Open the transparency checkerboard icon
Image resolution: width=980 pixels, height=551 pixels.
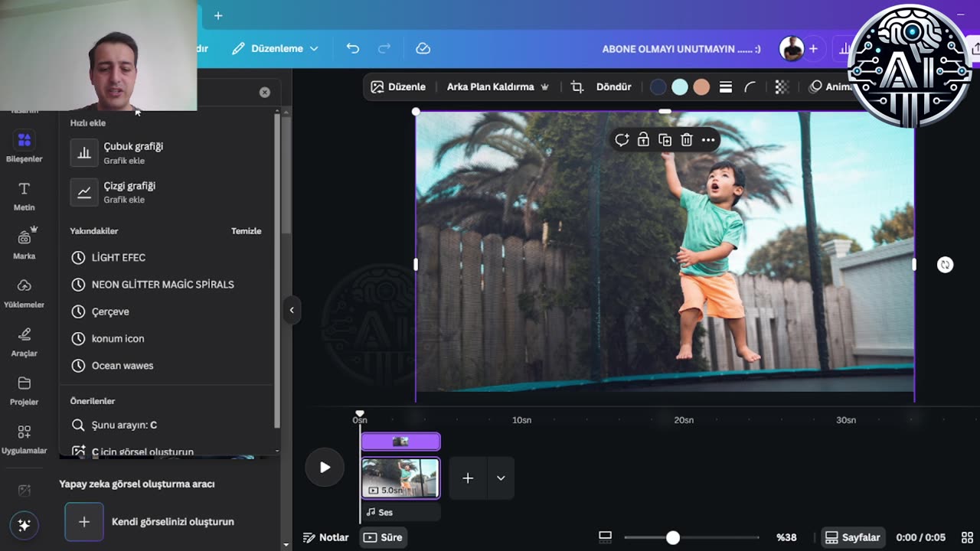click(782, 87)
